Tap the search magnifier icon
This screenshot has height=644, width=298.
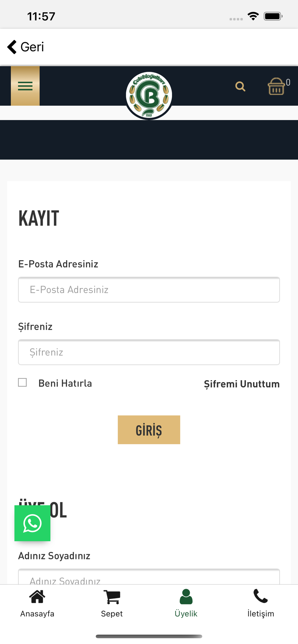point(240,86)
